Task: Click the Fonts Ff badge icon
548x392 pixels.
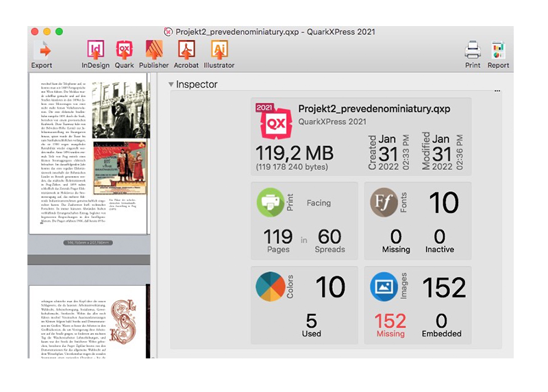Action: click(384, 203)
